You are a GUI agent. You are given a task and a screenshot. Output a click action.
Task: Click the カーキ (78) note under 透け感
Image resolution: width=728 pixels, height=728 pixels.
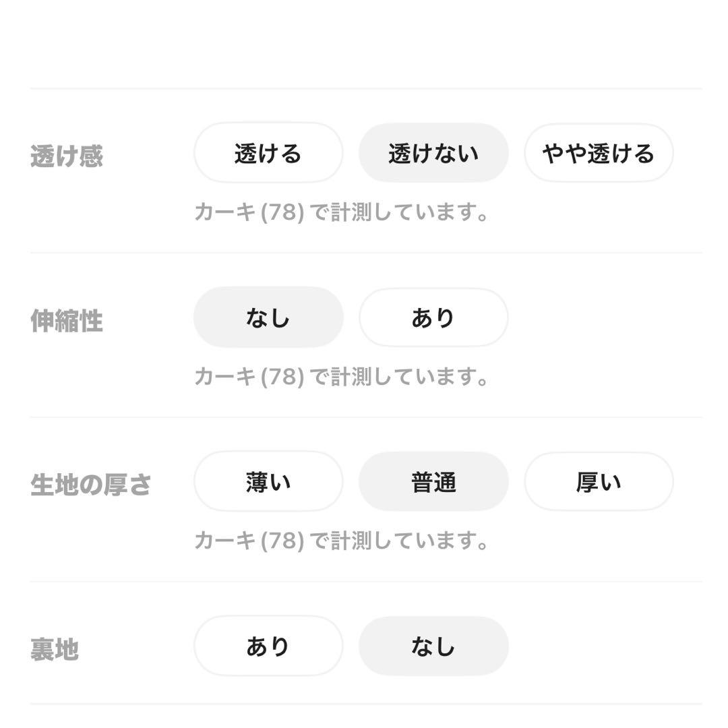tap(341, 213)
